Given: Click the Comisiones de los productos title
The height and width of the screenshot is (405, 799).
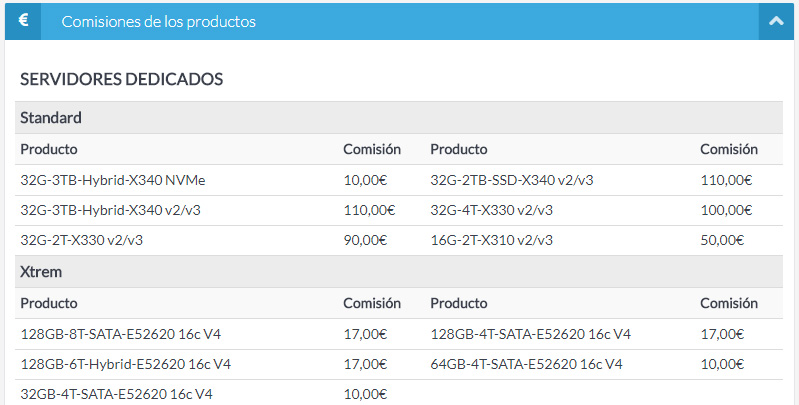Looking at the screenshot, I should coord(158,21).
